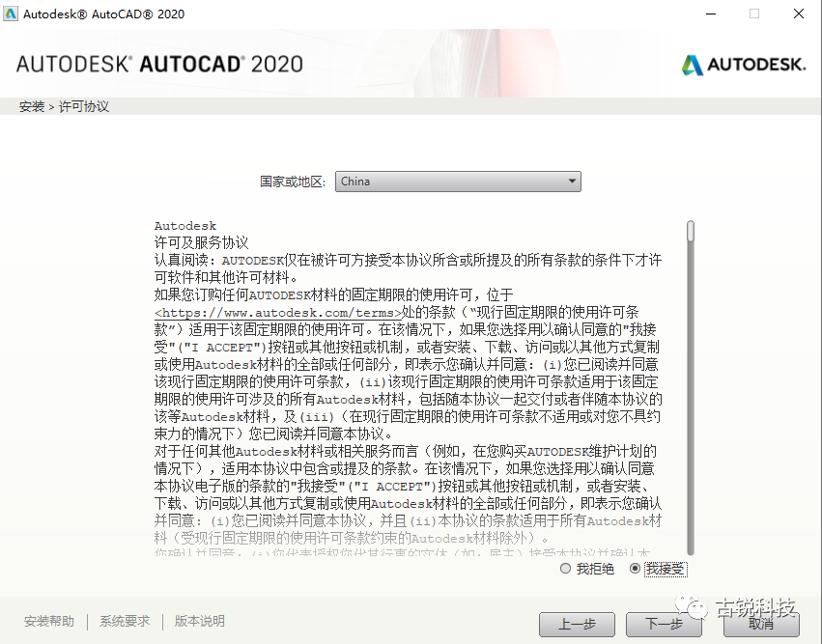Click the dropdown arrow next to China
Viewport: 822px width, 644px height.
click(574, 181)
